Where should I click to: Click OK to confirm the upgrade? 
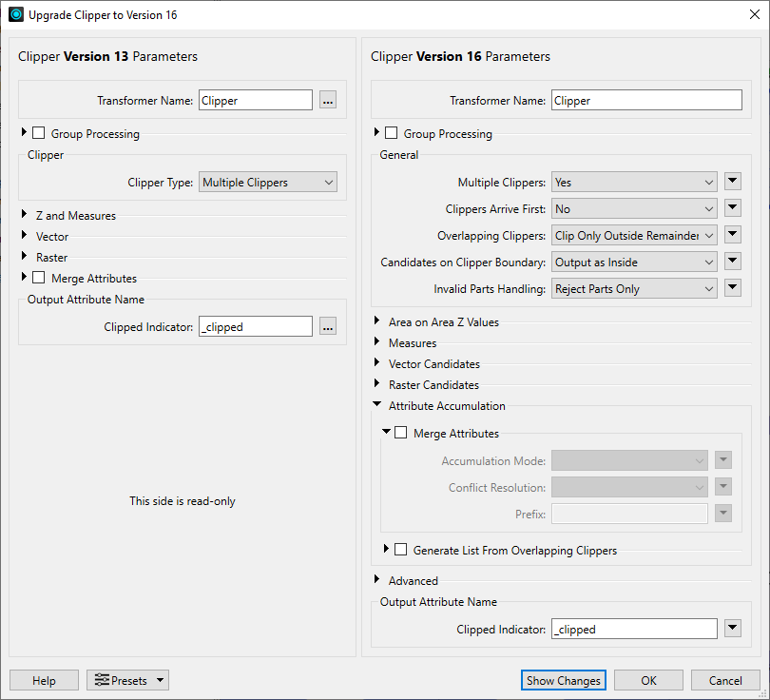click(x=648, y=680)
